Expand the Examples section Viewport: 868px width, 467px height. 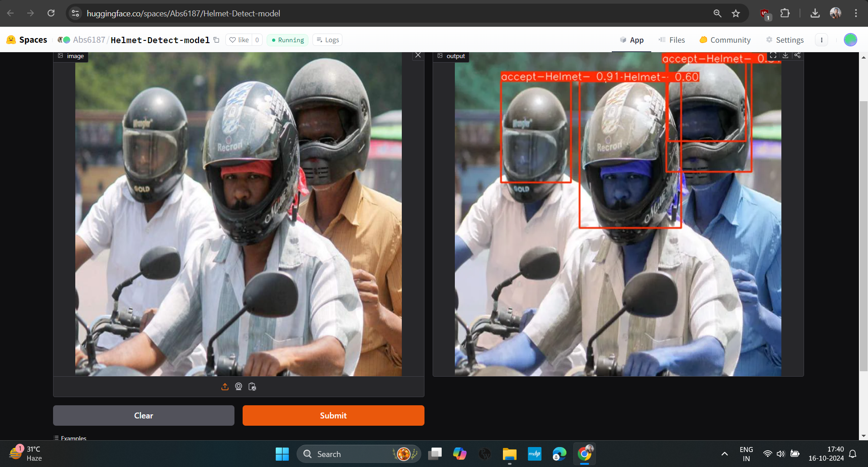point(70,438)
